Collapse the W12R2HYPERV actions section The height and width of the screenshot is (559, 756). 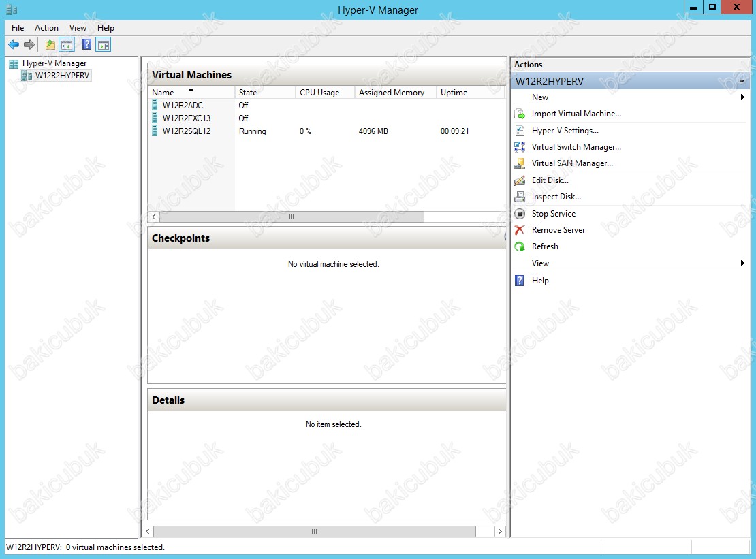click(x=742, y=81)
